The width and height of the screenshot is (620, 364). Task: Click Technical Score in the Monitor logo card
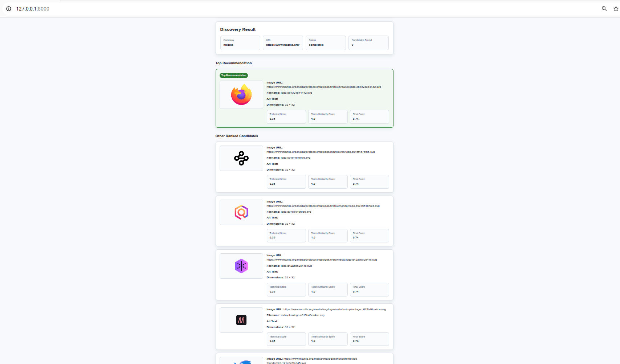pyautogui.click(x=286, y=236)
